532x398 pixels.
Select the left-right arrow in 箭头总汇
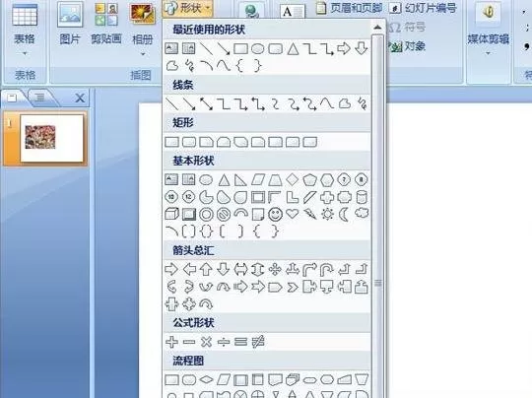pyautogui.click(x=241, y=269)
